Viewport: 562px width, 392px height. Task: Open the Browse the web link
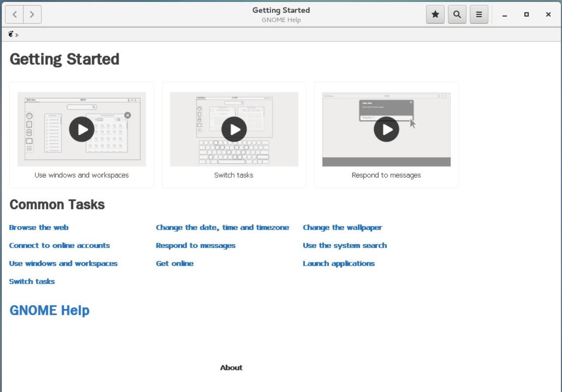(x=39, y=227)
